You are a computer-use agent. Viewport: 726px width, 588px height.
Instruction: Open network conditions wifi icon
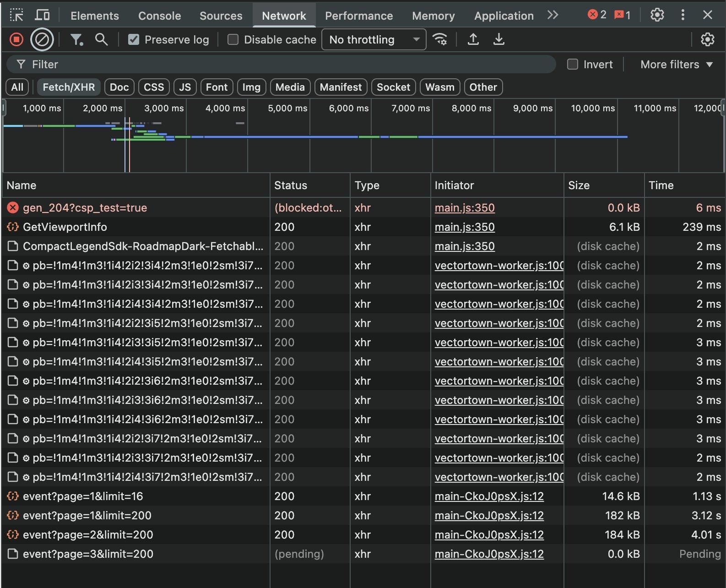(x=440, y=40)
